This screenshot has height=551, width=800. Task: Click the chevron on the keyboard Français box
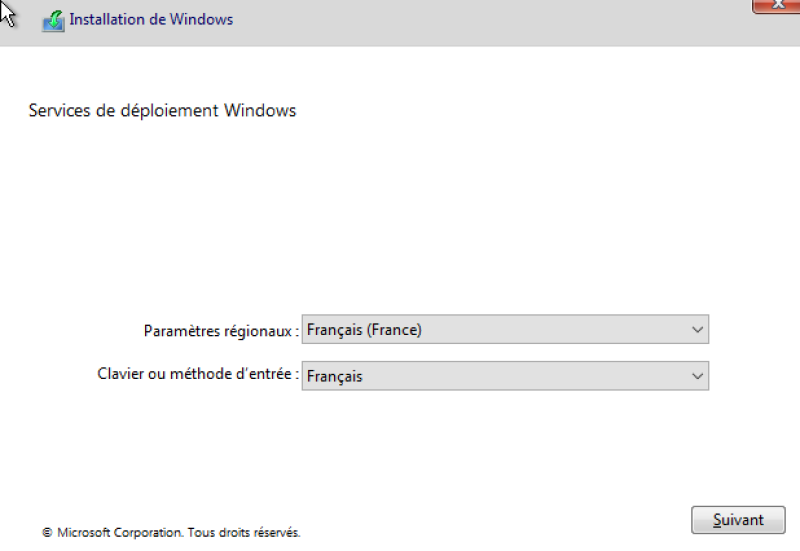point(697,377)
